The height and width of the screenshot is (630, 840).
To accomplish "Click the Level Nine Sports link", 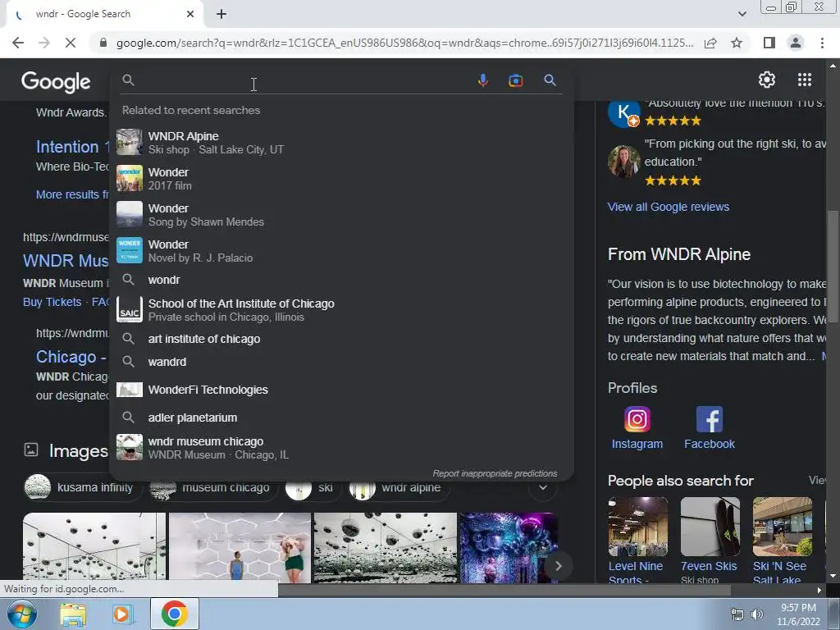I will [x=636, y=572].
